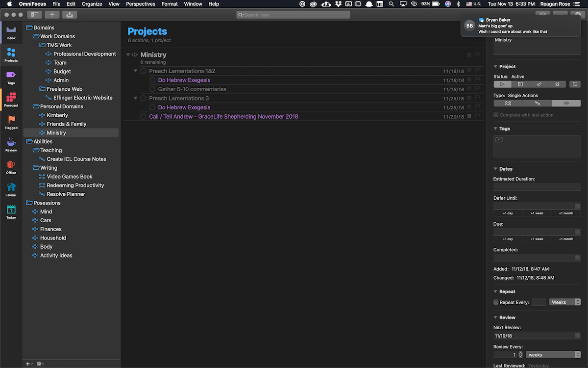Add +1 month to Defer Until

tap(566, 213)
